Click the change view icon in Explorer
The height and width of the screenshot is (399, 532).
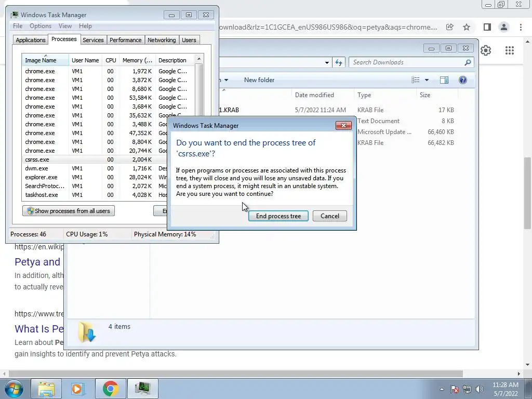(x=415, y=80)
